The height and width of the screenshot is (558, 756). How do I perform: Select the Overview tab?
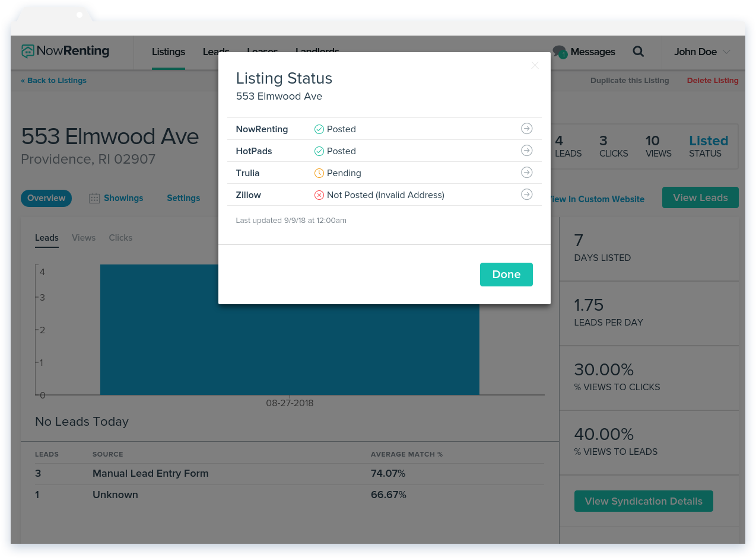click(46, 198)
